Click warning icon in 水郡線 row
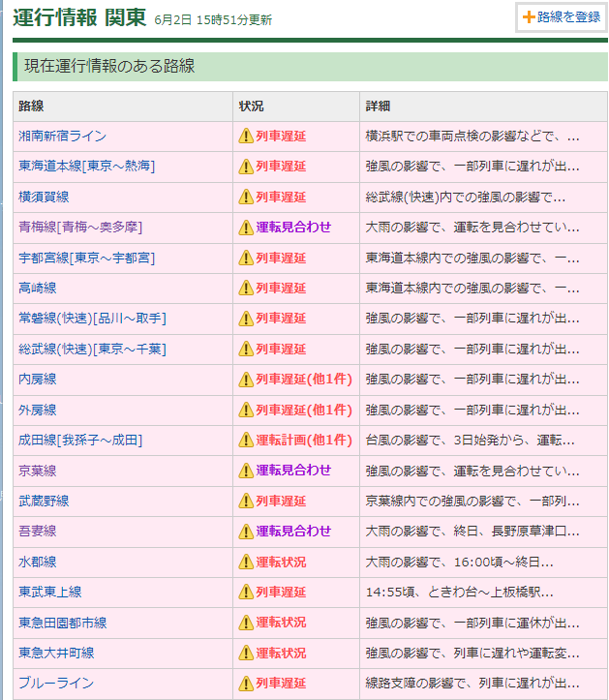Screen dimensions: 609x700 pyautogui.click(x=246, y=563)
